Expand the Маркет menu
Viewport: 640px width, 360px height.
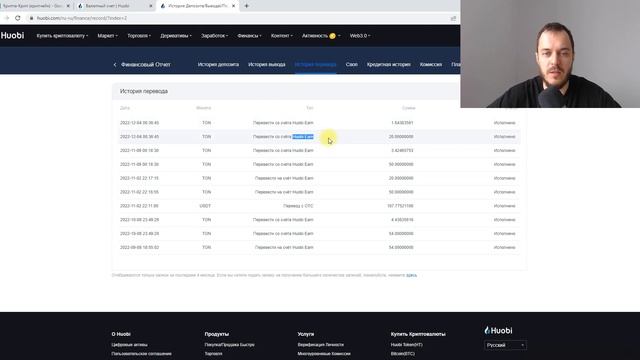click(107, 36)
